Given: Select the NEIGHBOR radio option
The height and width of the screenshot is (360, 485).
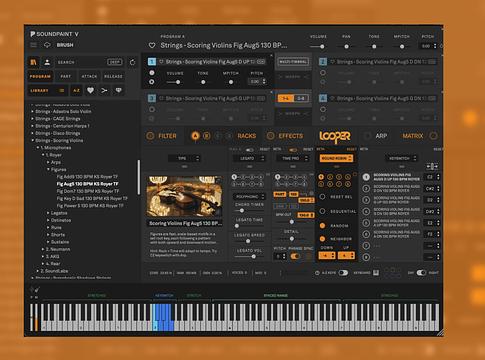Looking at the screenshot, I should 322,239.
